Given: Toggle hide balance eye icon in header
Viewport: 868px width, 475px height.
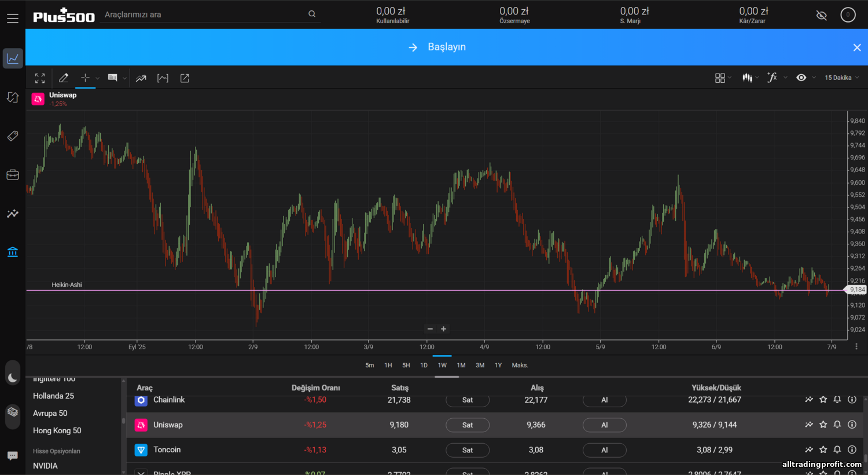Looking at the screenshot, I should (x=821, y=16).
